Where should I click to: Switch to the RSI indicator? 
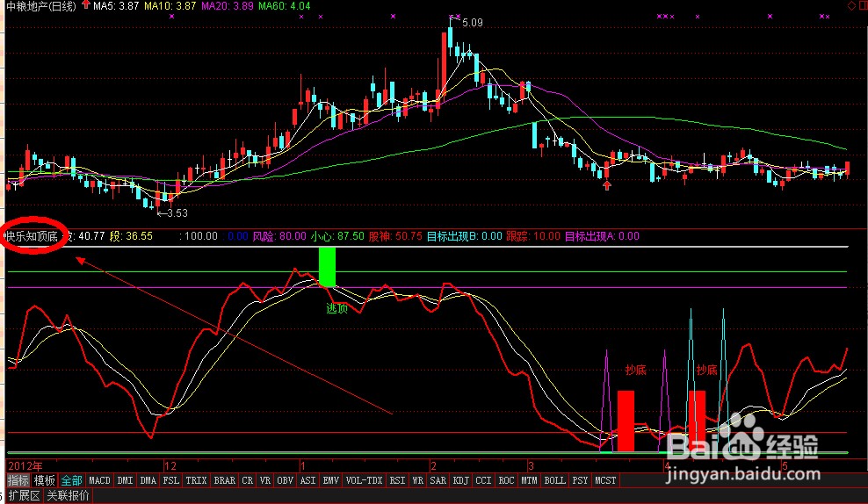pyautogui.click(x=397, y=480)
